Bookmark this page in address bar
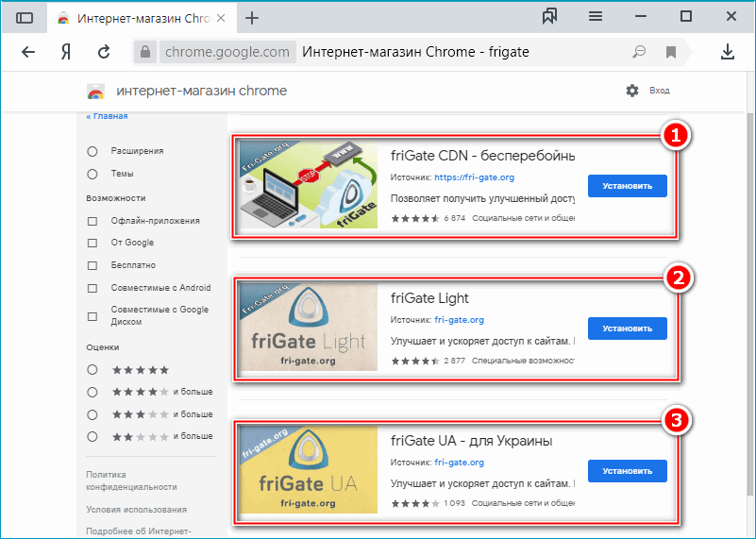This screenshot has width=756, height=539. 671,52
